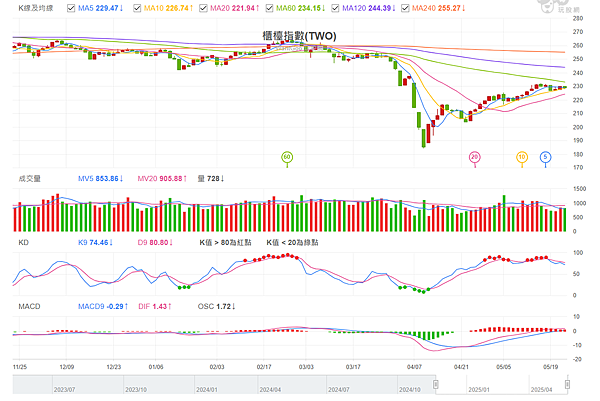
Task: Click the blue 5 marker pin
Action: point(545,158)
